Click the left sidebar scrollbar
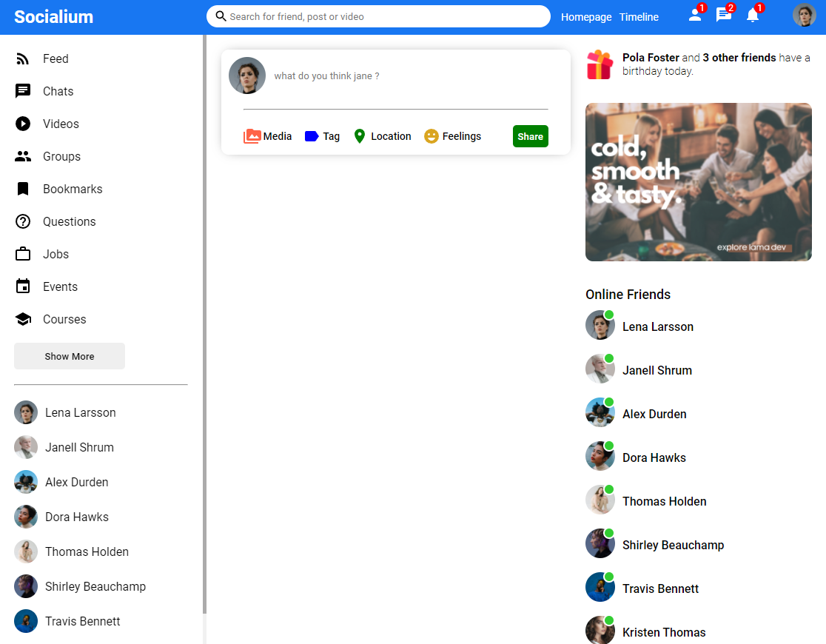 tap(204, 324)
